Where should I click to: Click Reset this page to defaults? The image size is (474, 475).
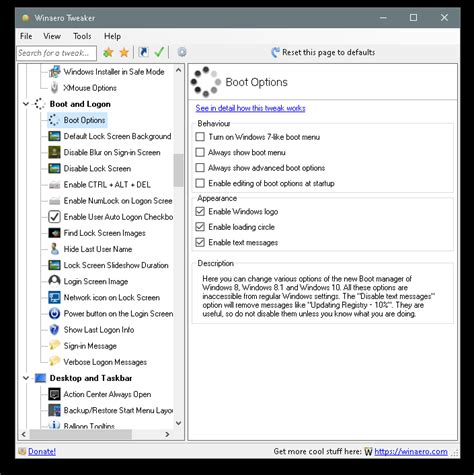point(323,52)
